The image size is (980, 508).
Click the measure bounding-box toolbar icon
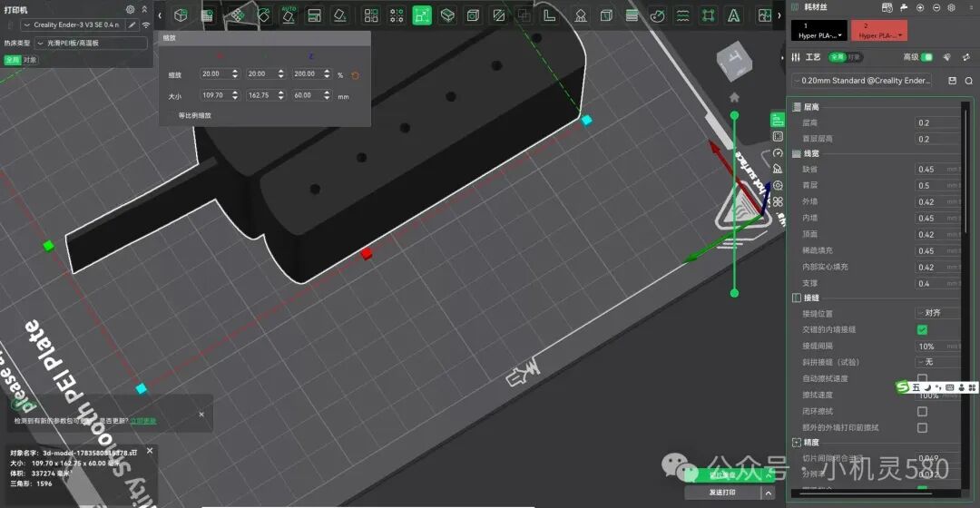pos(708,15)
